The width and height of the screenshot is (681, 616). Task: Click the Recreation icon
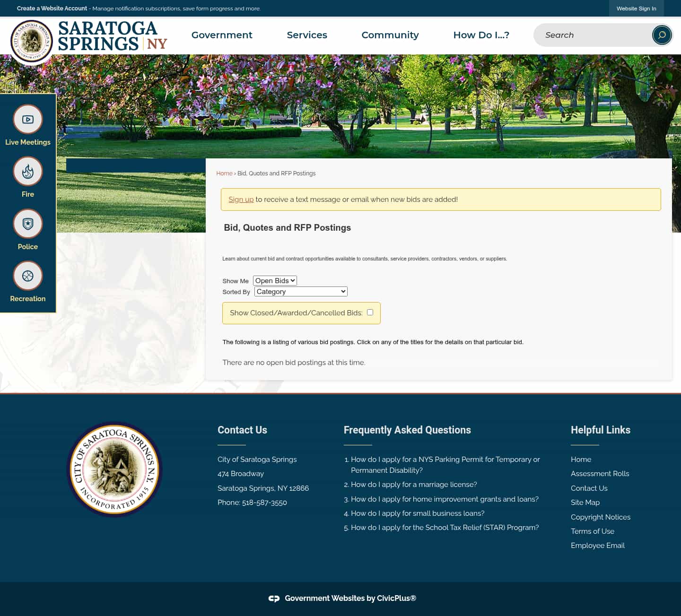click(x=27, y=276)
